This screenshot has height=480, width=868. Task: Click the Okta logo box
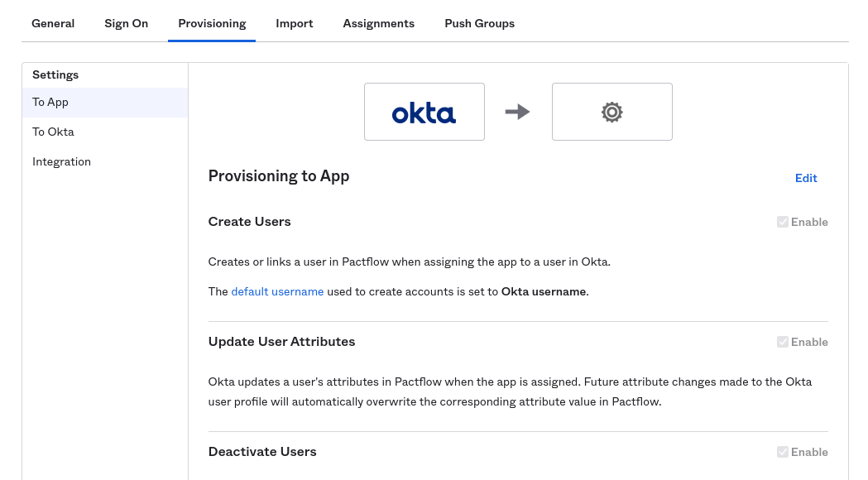click(x=424, y=112)
